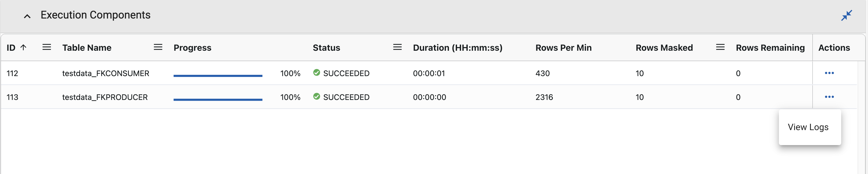Open the Table Name column menu icon
This screenshot has width=868, height=174.
[158, 47]
